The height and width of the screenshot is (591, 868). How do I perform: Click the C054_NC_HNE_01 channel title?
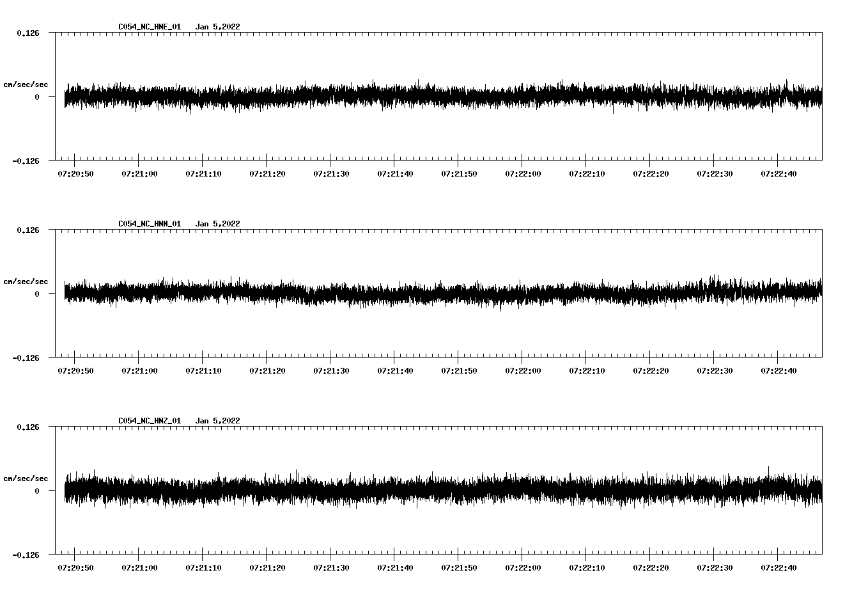point(150,27)
